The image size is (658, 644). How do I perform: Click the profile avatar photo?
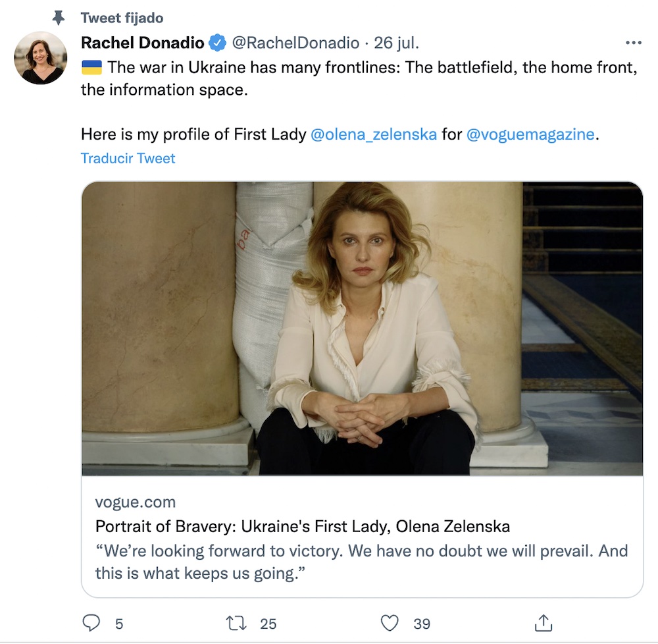click(x=41, y=58)
